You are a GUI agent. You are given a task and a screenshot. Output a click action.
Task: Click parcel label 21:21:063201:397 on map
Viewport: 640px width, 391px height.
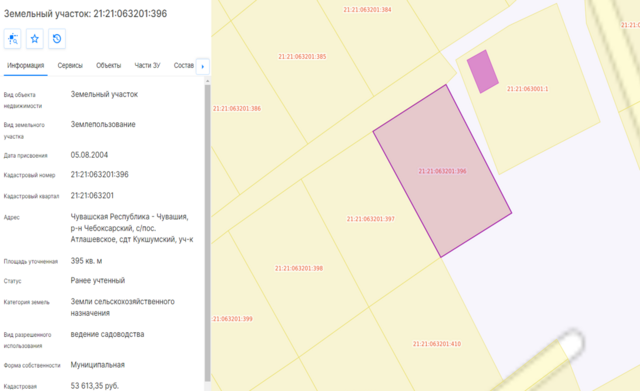point(371,219)
